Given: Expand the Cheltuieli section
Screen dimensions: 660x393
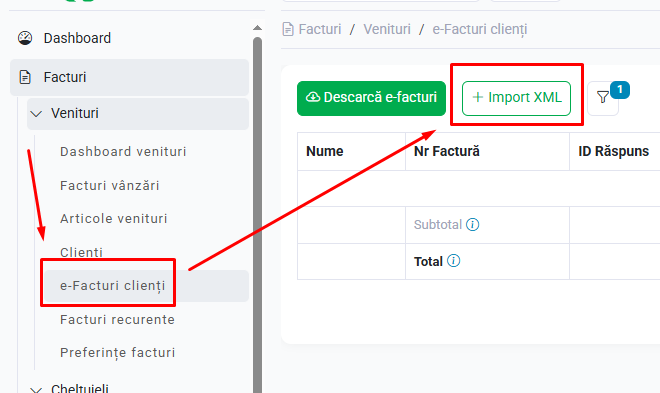Looking at the screenshot, I should point(36,390).
